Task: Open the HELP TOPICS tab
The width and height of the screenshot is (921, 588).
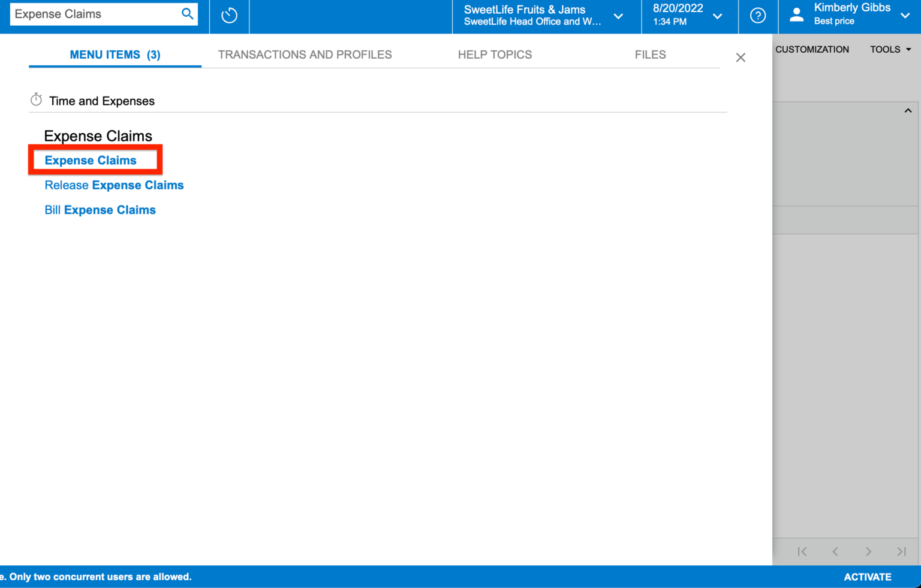Action: coord(495,54)
